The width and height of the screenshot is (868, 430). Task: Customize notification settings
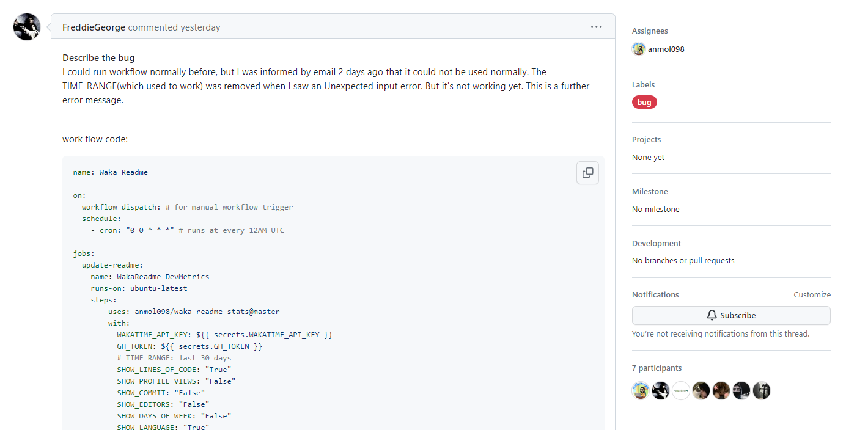[x=812, y=294]
